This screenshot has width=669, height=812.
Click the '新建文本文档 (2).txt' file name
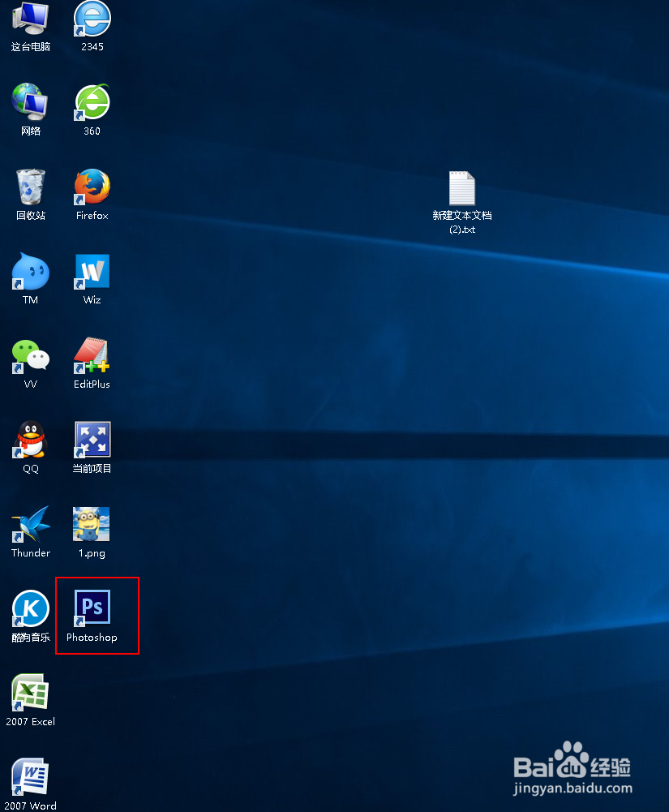click(462, 222)
